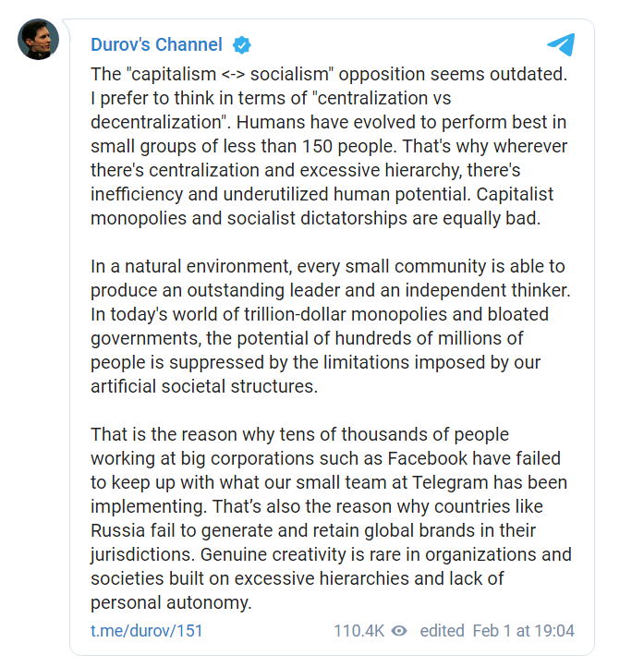This screenshot has height=667, width=644.
Task: Click the phrase "artificial societal structures"
Action: [x=203, y=386]
